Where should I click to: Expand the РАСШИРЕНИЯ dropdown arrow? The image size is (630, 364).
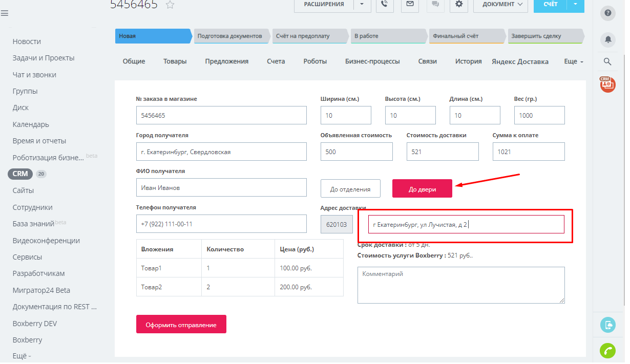coord(362,5)
